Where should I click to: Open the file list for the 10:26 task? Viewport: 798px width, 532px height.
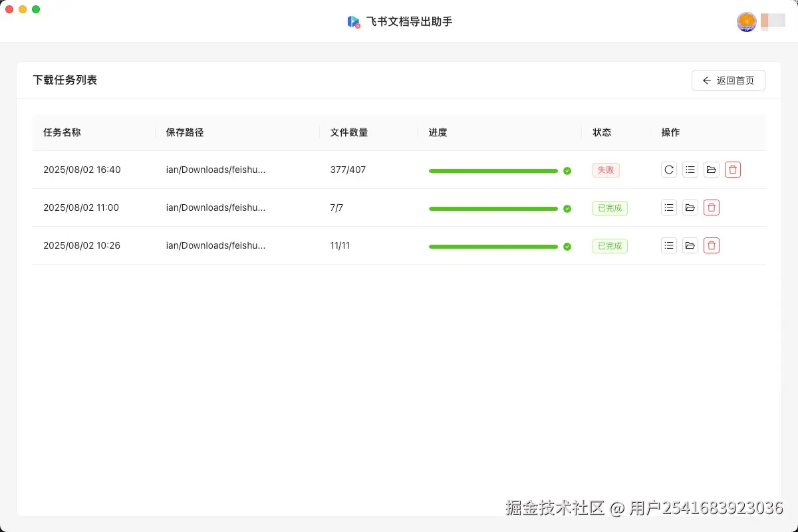[x=668, y=245]
